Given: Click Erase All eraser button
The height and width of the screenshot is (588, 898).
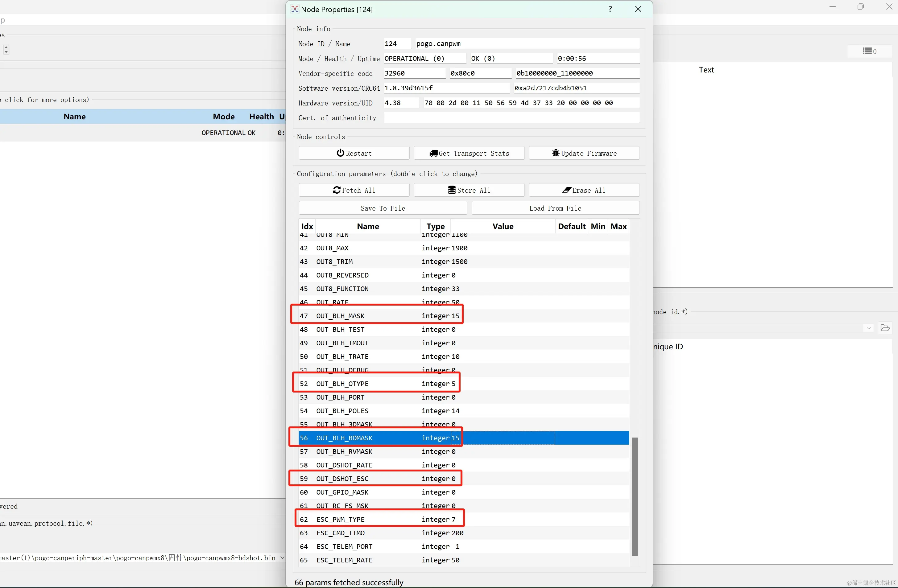Looking at the screenshot, I should (584, 190).
